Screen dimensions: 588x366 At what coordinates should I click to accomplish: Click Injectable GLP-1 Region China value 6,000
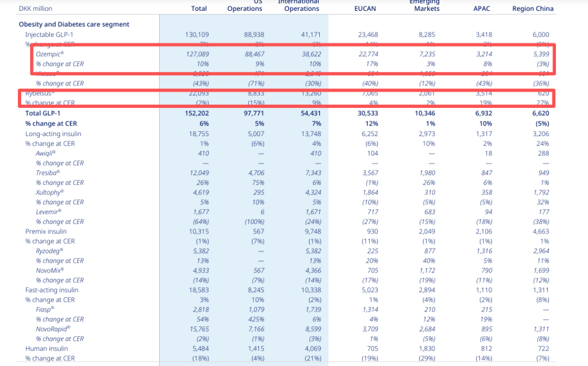[541, 34]
